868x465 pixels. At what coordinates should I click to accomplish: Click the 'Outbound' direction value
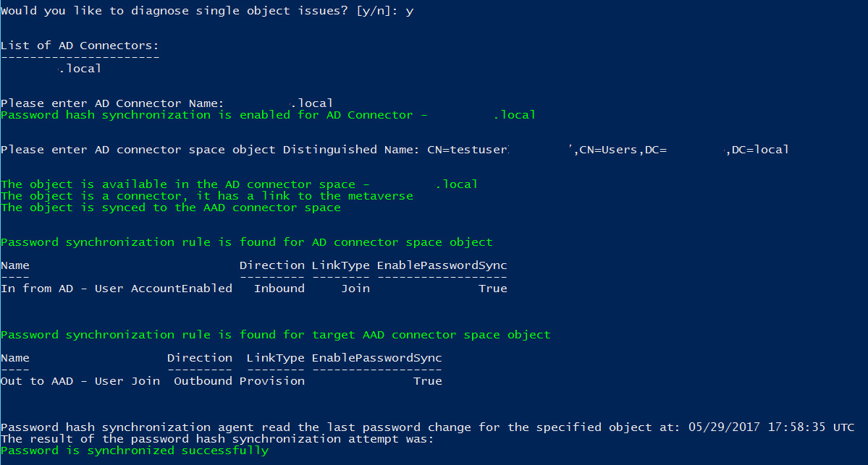(203, 381)
